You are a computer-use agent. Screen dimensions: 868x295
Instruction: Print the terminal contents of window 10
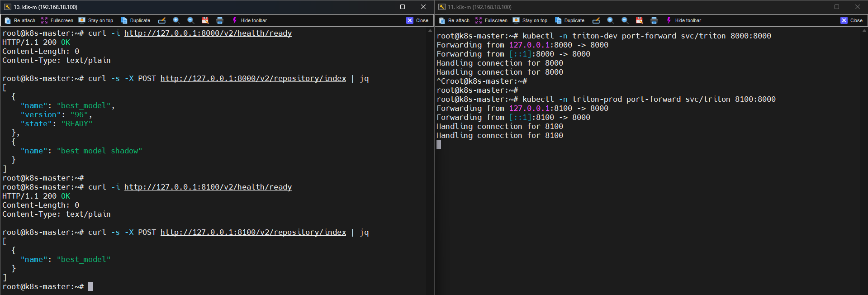click(220, 20)
